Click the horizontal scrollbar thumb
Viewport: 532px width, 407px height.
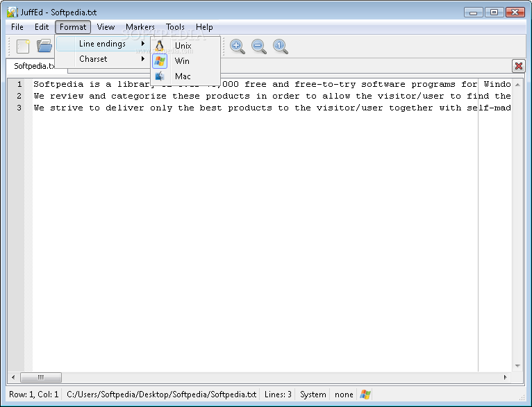click(x=41, y=377)
